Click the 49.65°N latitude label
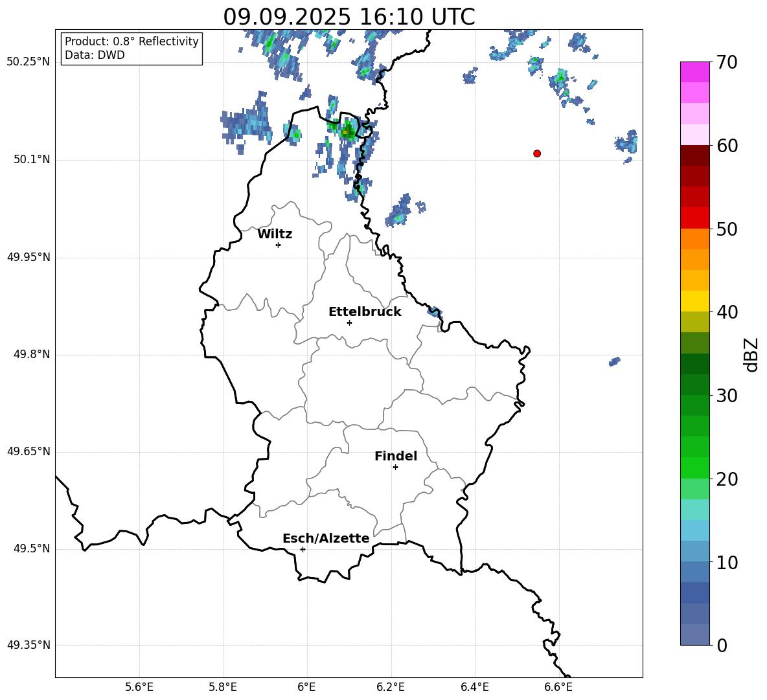 pyautogui.click(x=29, y=451)
